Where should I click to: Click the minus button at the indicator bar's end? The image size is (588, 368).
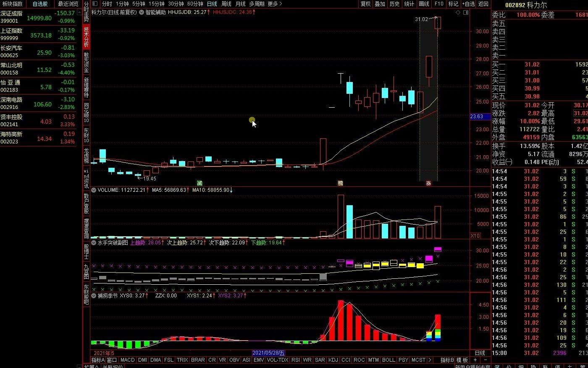coord(485,360)
